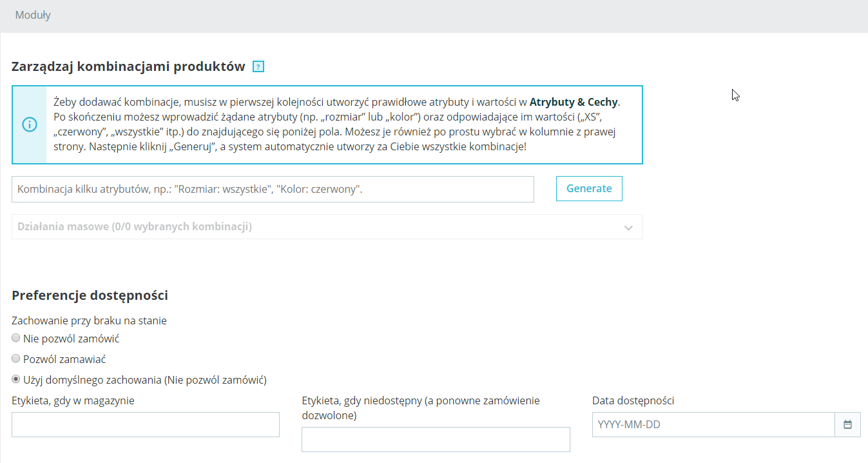
Task: Follow the Atrybuty & Cechy link
Action: [x=574, y=102]
